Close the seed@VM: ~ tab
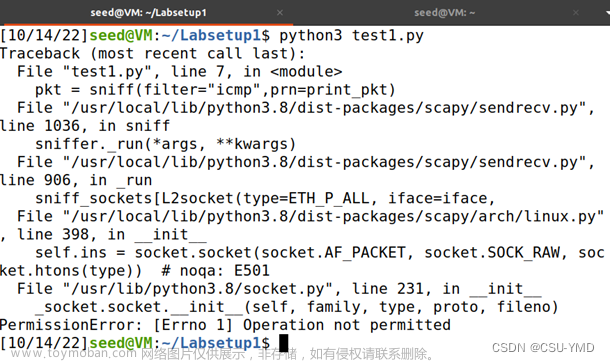 [x=576, y=13]
